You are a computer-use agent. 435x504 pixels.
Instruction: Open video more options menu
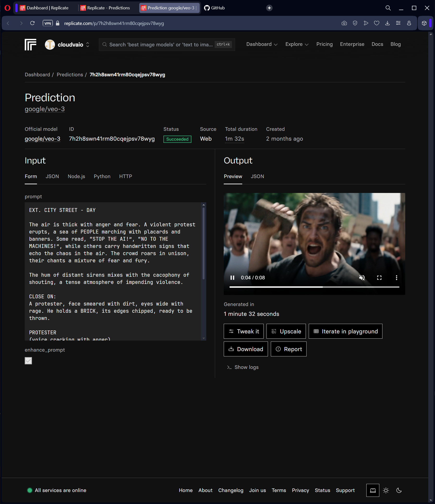396,277
